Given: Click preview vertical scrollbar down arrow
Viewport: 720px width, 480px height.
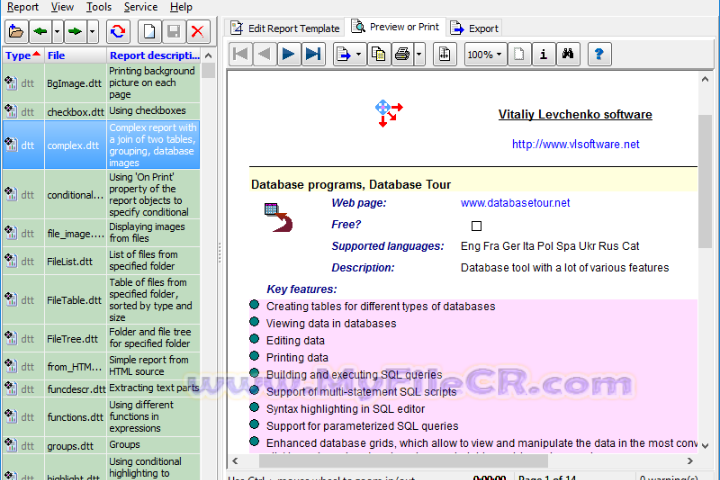Looking at the screenshot, I should (705, 446).
